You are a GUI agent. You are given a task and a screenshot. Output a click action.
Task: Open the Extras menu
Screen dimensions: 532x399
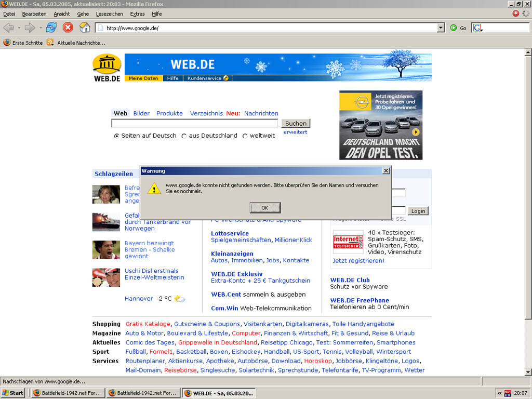click(137, 14)
